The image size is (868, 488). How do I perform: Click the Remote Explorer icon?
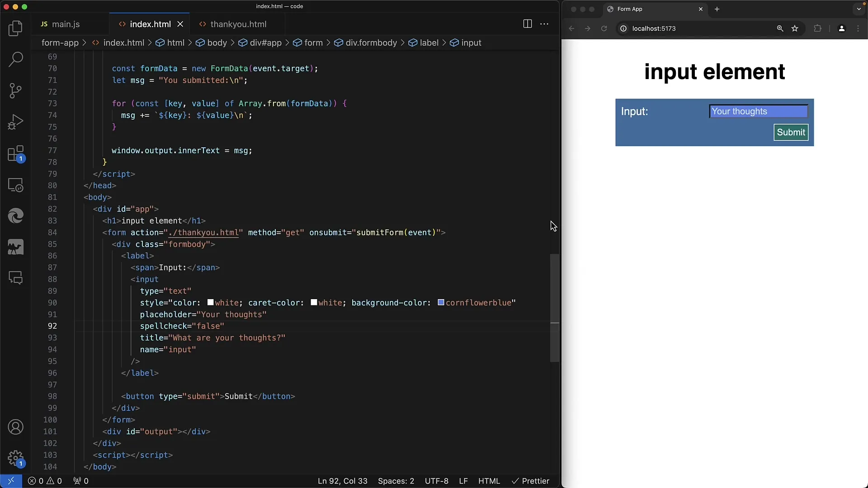(x=15, y=185)
